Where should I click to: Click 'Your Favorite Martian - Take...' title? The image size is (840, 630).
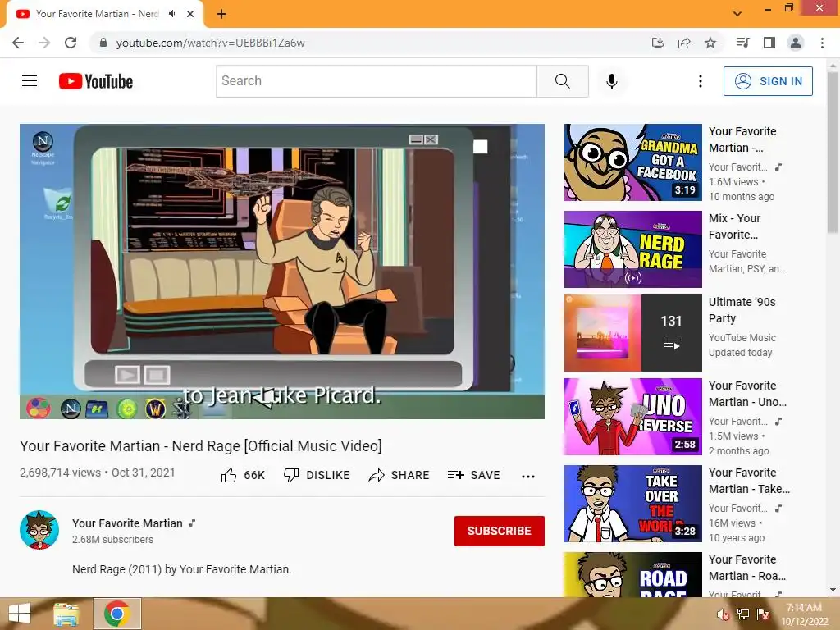click(749, 481)
